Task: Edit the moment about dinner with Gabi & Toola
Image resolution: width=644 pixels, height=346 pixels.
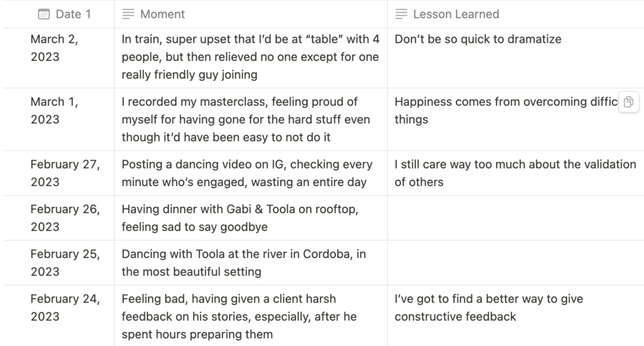Action: pos(251,218)
